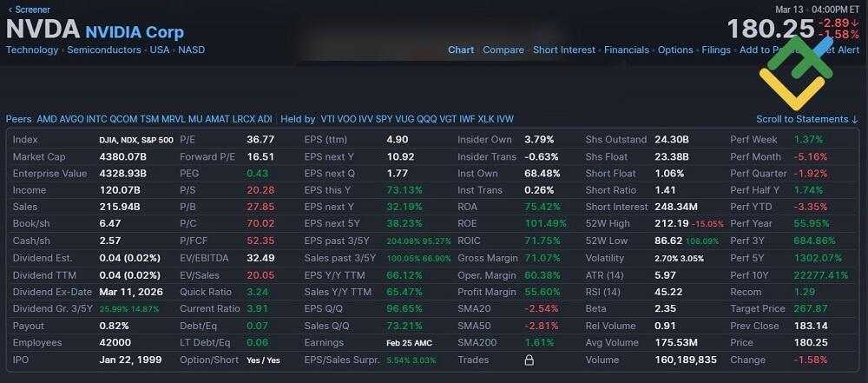This screenshot has height=383, width=868.
Task: Open the Short Interest page
Action: pos(564,50)
